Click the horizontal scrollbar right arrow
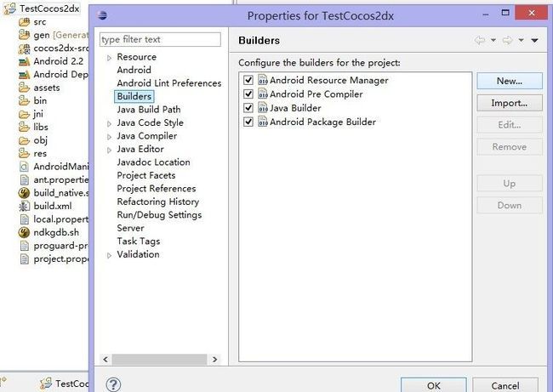Image resolution: width=553 pixels, height=392 pixels. click(214, 360)
